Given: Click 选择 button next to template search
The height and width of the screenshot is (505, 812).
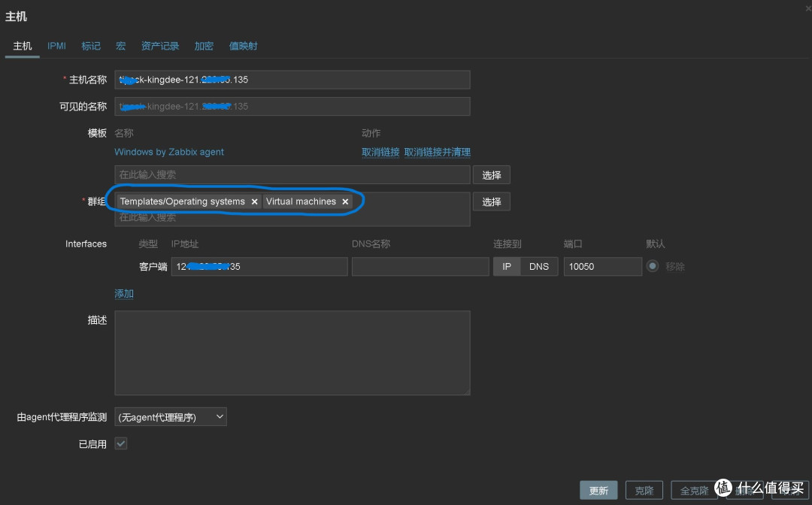Looking at the screenshot, I should coord(492,175).
